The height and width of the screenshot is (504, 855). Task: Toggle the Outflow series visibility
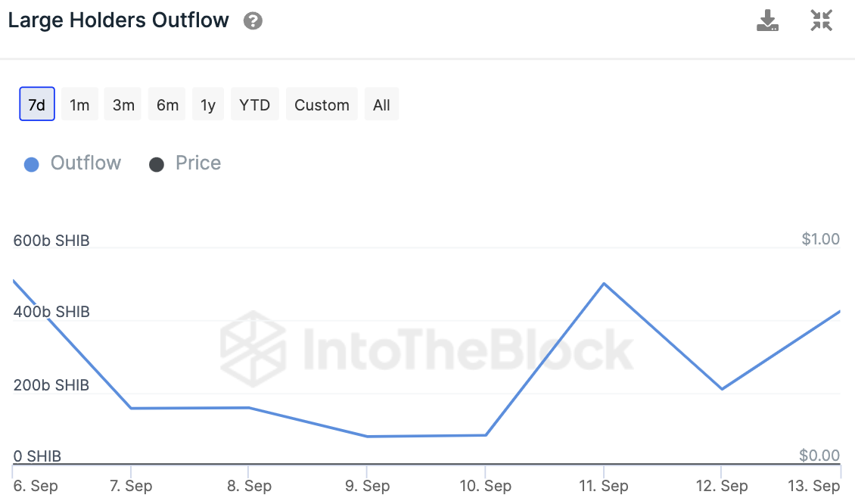[x=85, y=163]
